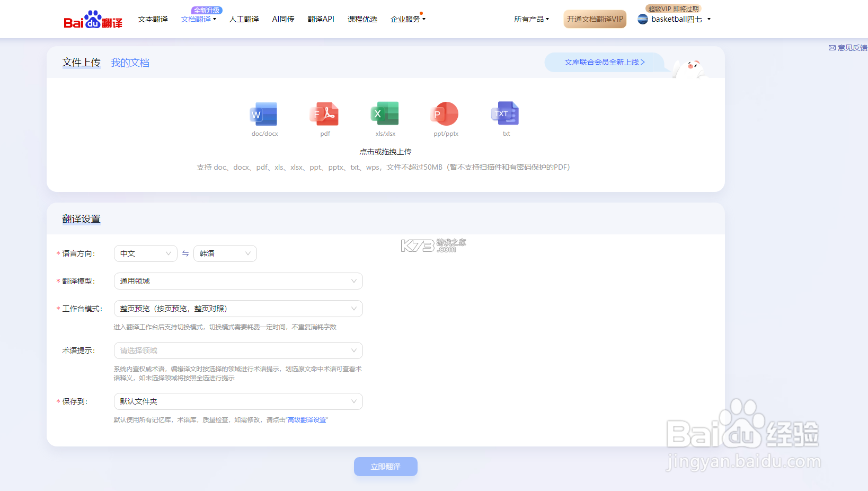Image resolution: width=868 pixels, height=491 pixels.
Task: Click the 开通文档翻译VIP button
Action: (x=595, y=19)
